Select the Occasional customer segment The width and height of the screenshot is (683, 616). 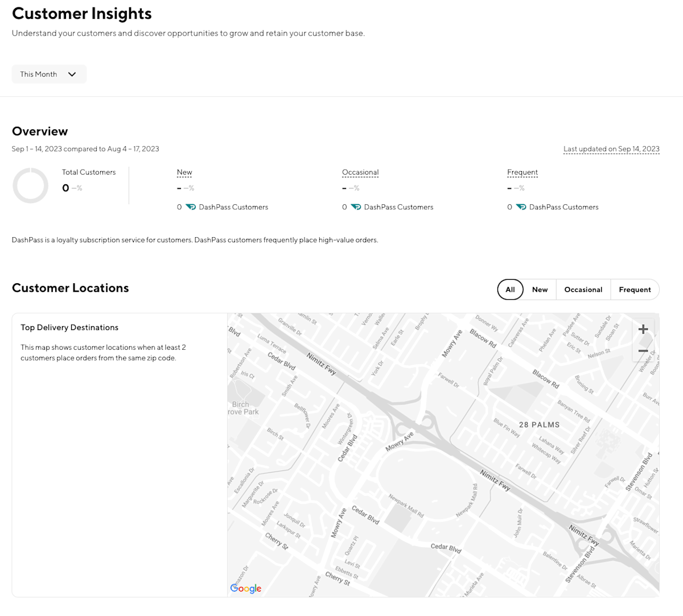[583, 290]
